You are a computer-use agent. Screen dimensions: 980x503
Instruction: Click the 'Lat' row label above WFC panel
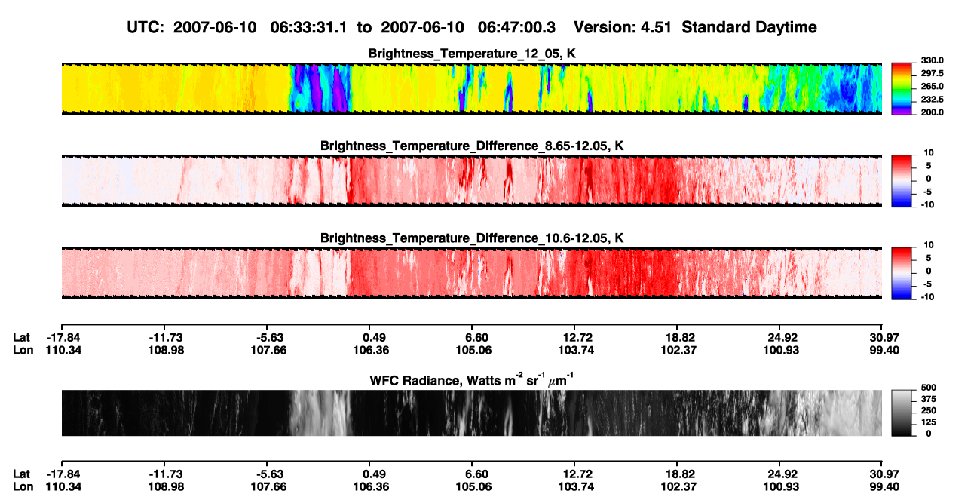coord(21,338)
